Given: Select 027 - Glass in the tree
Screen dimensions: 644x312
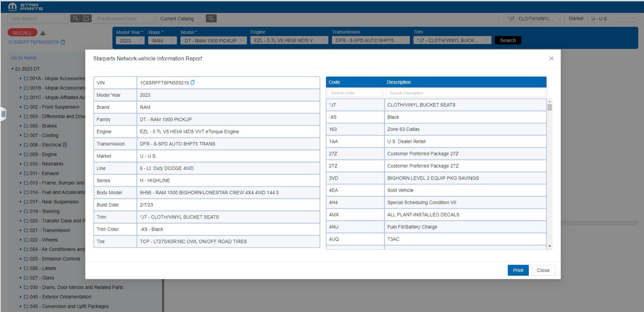Looking at the screenshot, I should [42, 278].
